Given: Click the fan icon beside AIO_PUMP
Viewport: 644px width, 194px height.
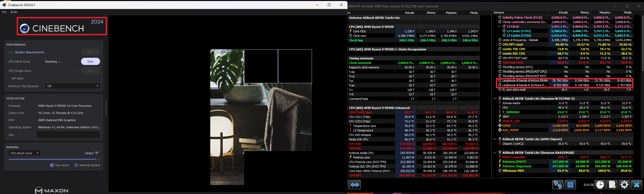Looking at the screenshot, I should tap(500, 130).
